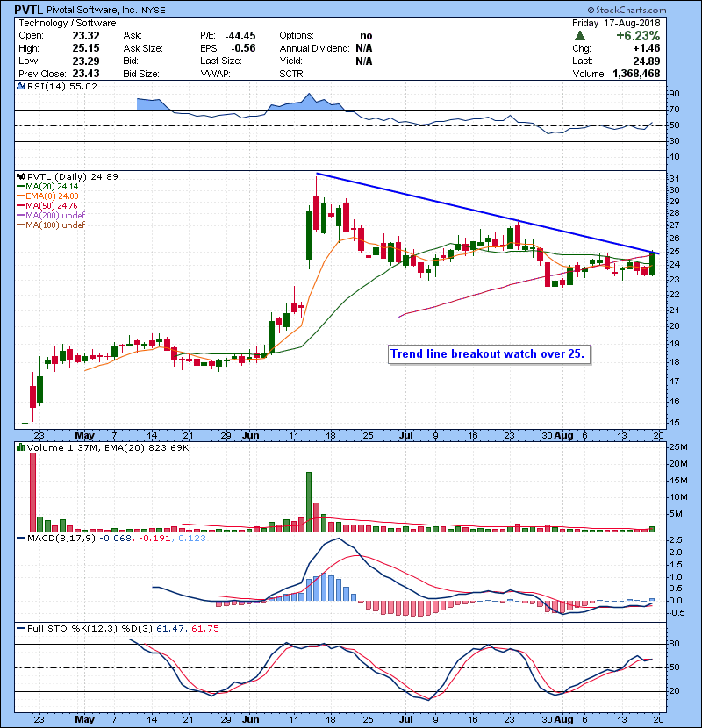Click the Volume 1,368,468 value

pyautogui.click(x=636, y=74)
